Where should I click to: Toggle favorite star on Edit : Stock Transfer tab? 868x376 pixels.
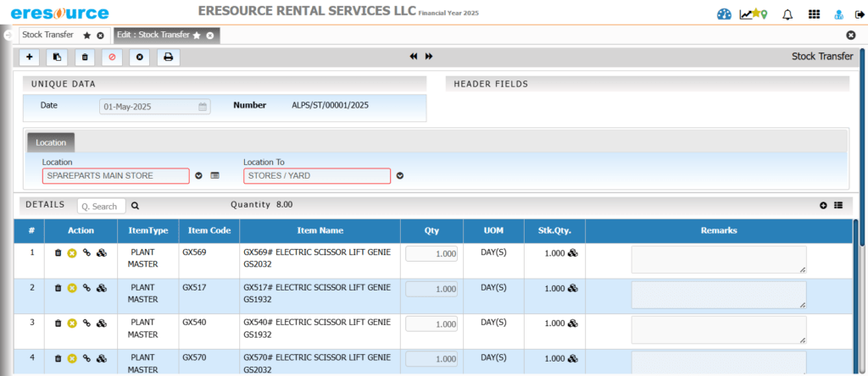[x=197, y=36]
